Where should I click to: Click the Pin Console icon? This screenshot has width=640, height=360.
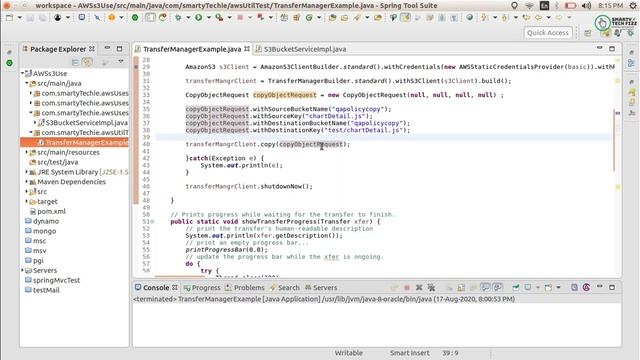[x=516, y=288]
